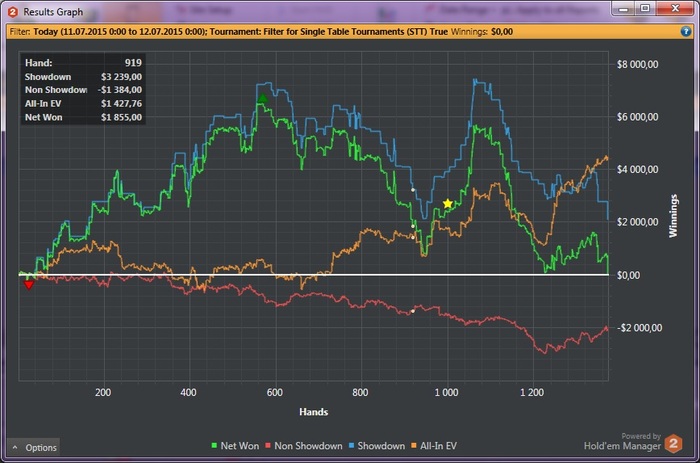Screen dimensions: 700x463
Task: Click the green up-triangle peak marker
Action: point(262,98)
